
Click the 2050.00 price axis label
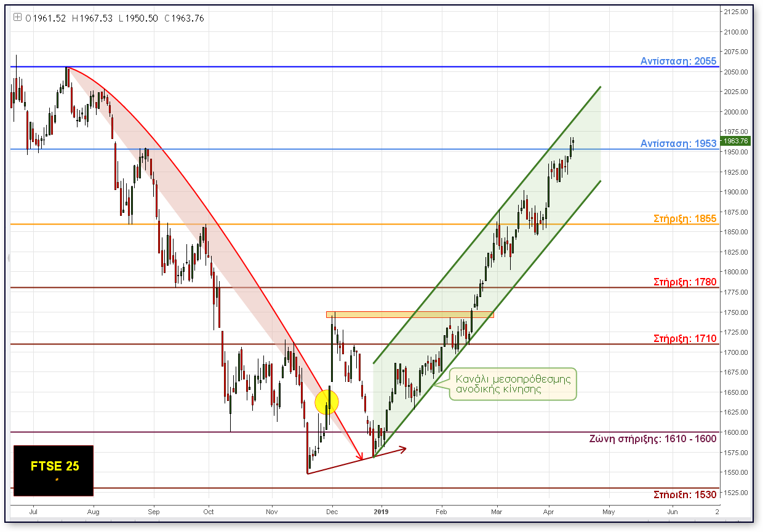tap(736, 72)
